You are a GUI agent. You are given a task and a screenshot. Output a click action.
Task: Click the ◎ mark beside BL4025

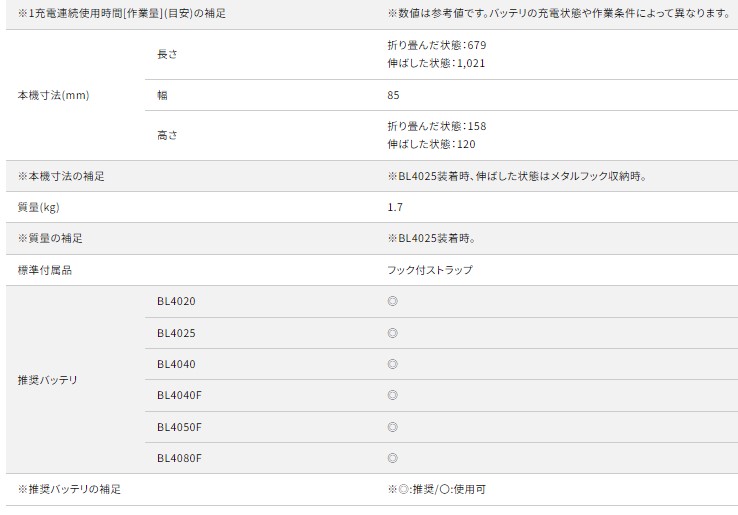point(392,332)
